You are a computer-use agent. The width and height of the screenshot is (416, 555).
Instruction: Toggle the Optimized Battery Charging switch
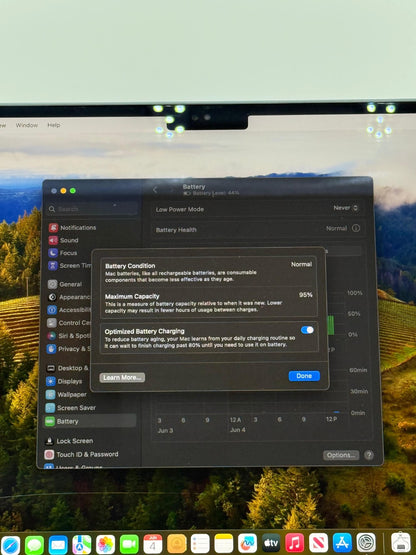[x=307, y=330]
